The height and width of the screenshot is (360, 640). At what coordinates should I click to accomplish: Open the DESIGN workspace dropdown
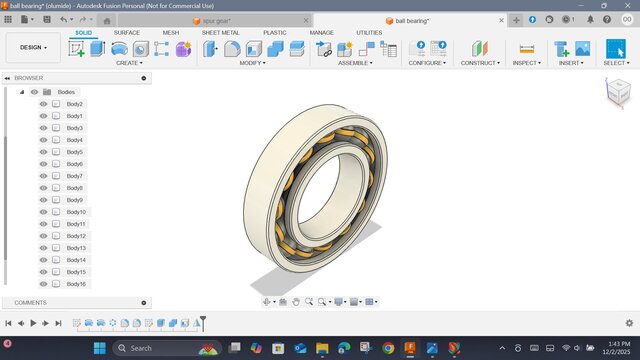coord(33,48)
